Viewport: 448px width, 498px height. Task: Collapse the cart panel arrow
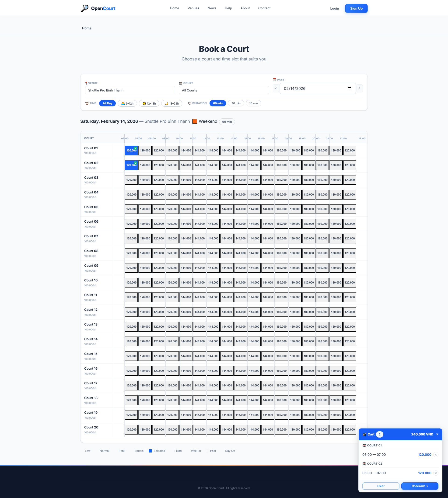[437, 435]
